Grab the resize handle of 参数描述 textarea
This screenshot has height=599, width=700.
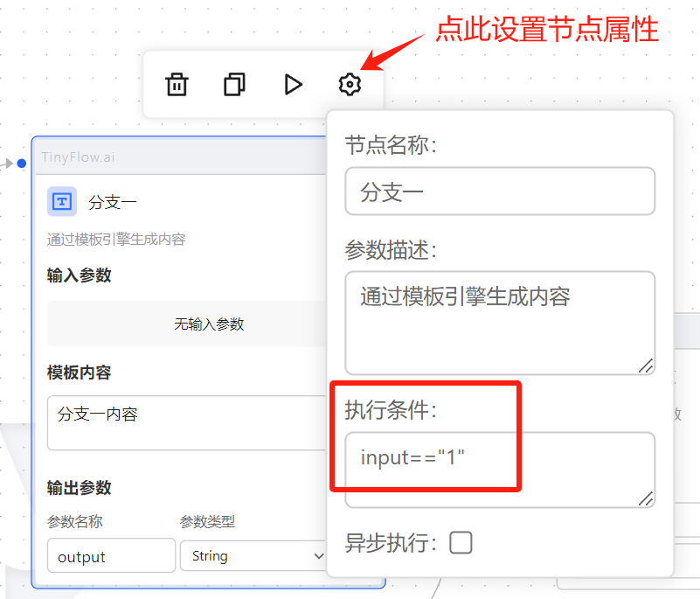coord(645,366)
